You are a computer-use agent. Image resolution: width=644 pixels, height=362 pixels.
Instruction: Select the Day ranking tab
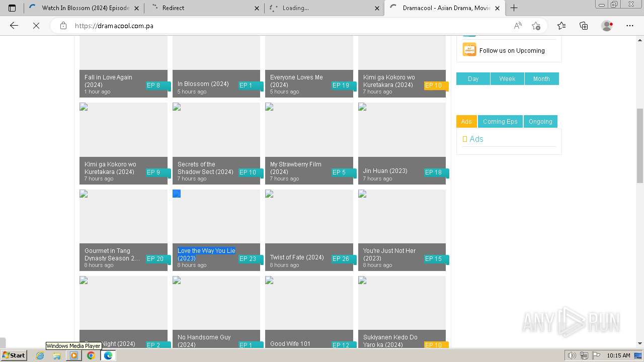tap(473, 79)
